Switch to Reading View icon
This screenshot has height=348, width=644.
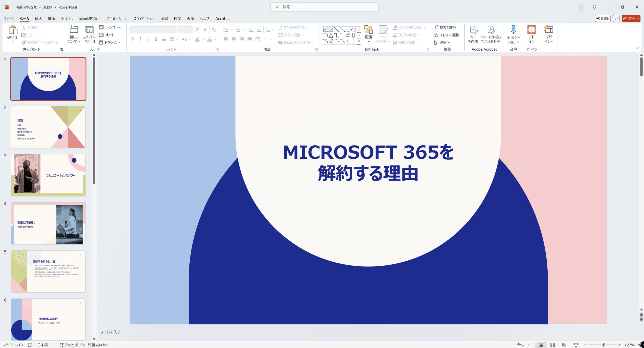pos(564,345)
